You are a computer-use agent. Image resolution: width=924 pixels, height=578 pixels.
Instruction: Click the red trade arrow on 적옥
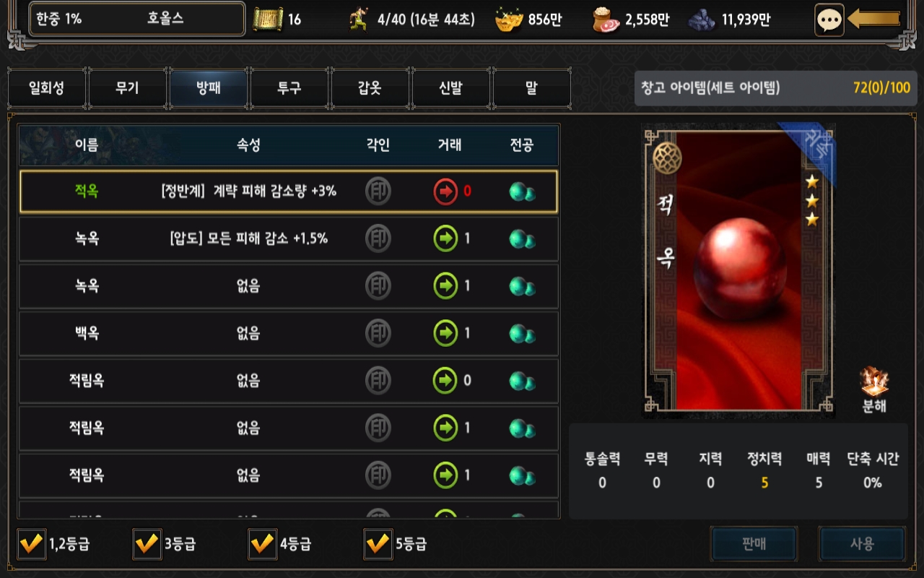445,191
